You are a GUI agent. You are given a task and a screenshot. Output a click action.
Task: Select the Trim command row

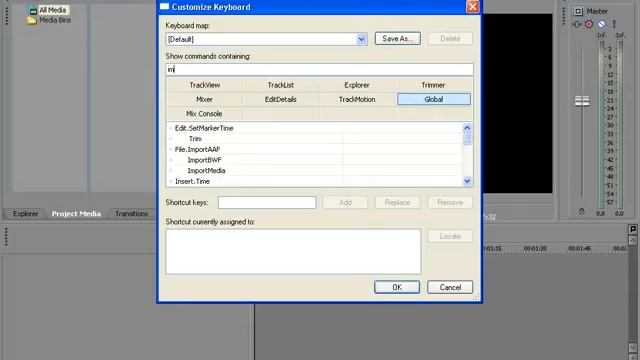(x=314, y=139)
